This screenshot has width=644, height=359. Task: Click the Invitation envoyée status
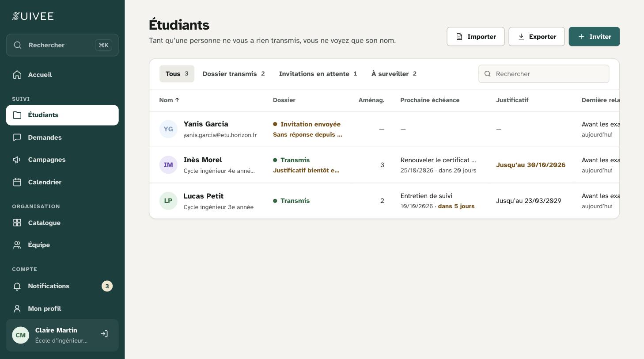pos(307,124)
